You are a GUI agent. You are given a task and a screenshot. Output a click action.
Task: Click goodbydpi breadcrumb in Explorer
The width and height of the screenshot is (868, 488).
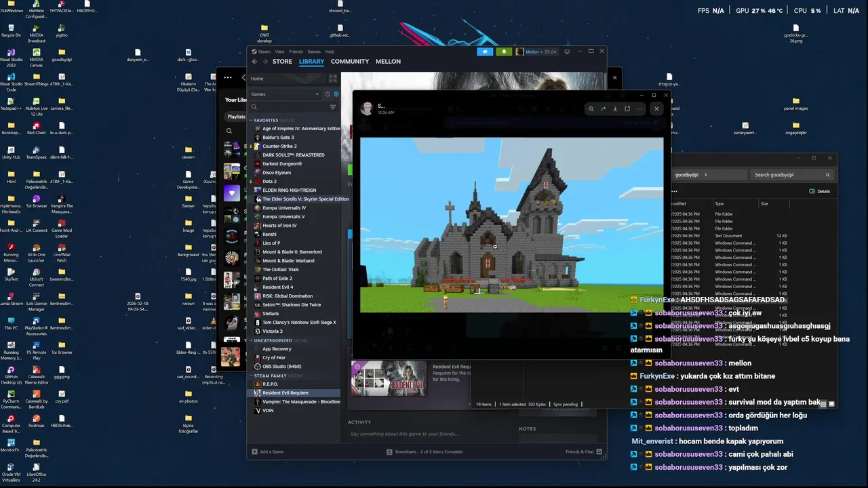(687, 175)
